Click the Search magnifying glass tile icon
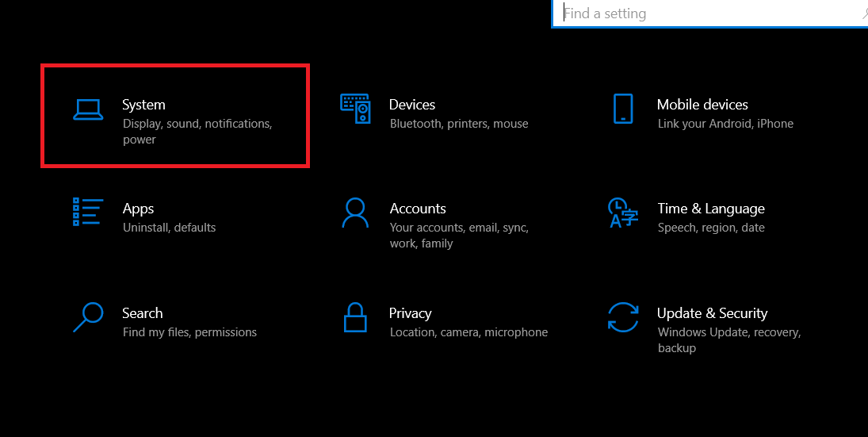This screenshot has height=437, width=868. [88, 316]
